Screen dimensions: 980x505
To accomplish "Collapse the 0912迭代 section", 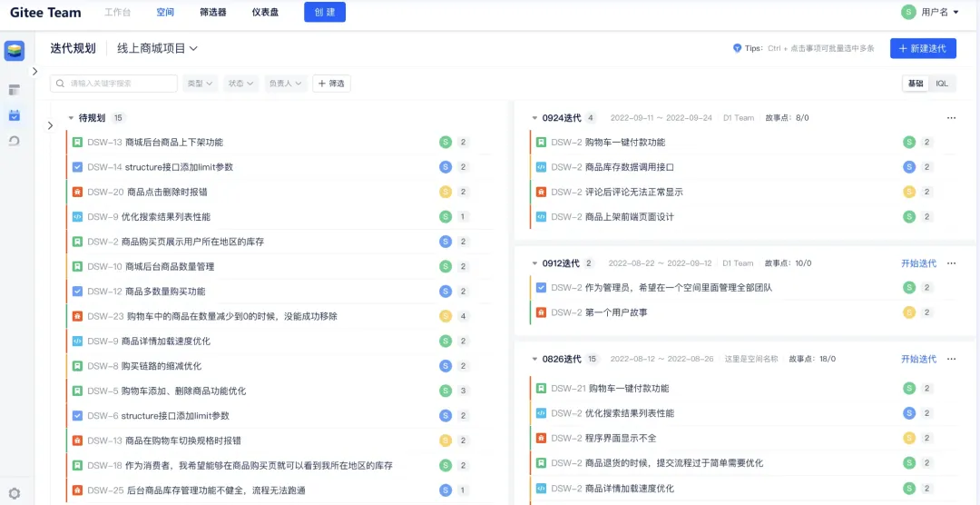I will click(x=534, y=263).
